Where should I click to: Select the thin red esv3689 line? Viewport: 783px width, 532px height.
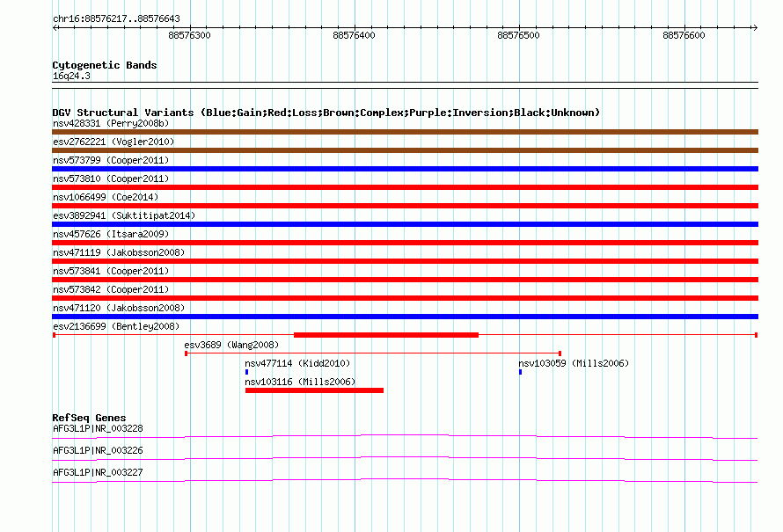(373, 353)
